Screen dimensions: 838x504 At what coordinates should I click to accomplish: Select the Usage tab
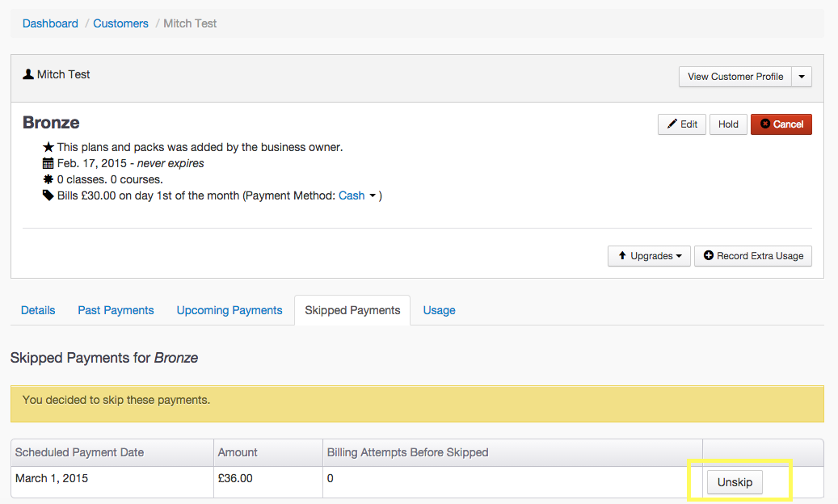(x=439, y=310)
